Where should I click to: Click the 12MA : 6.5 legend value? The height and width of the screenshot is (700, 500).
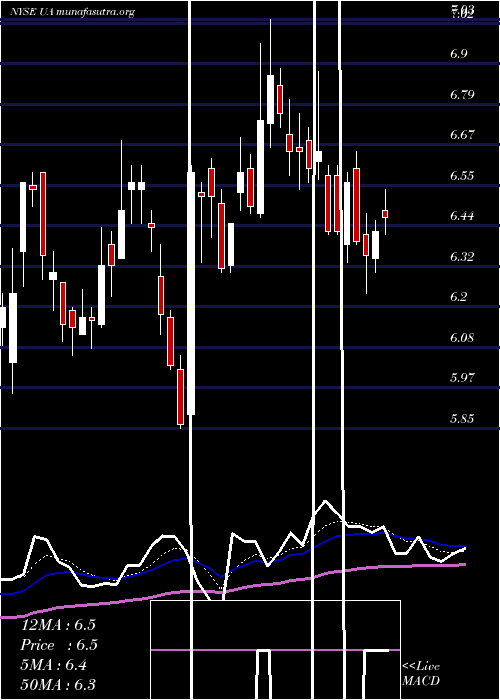click(58, 625)
